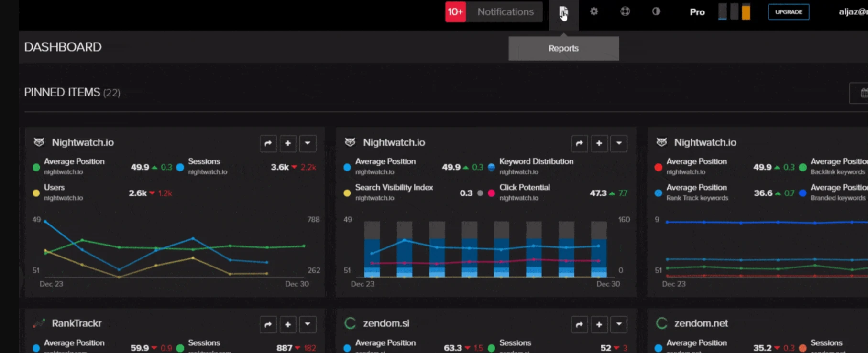Screen dimensions: 868x353
Task: Open the settings gear icon
Action: click(x=594, y=11)
